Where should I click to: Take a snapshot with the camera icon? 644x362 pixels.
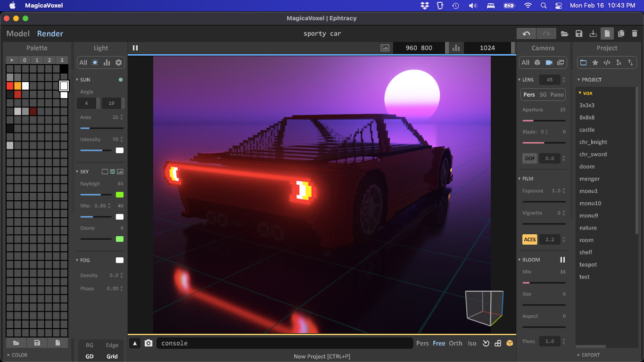pos(149,343)
